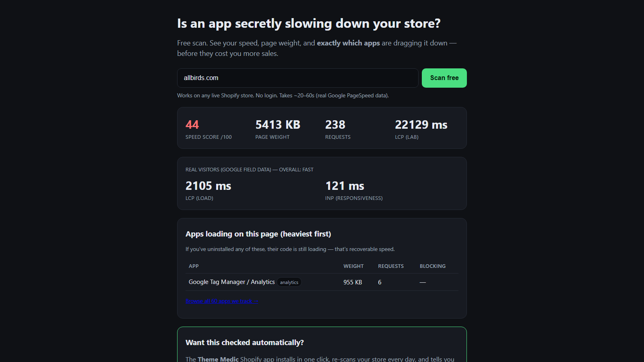Select the analytics tag badge
644x362 pixels.
(x=289, y=282)
